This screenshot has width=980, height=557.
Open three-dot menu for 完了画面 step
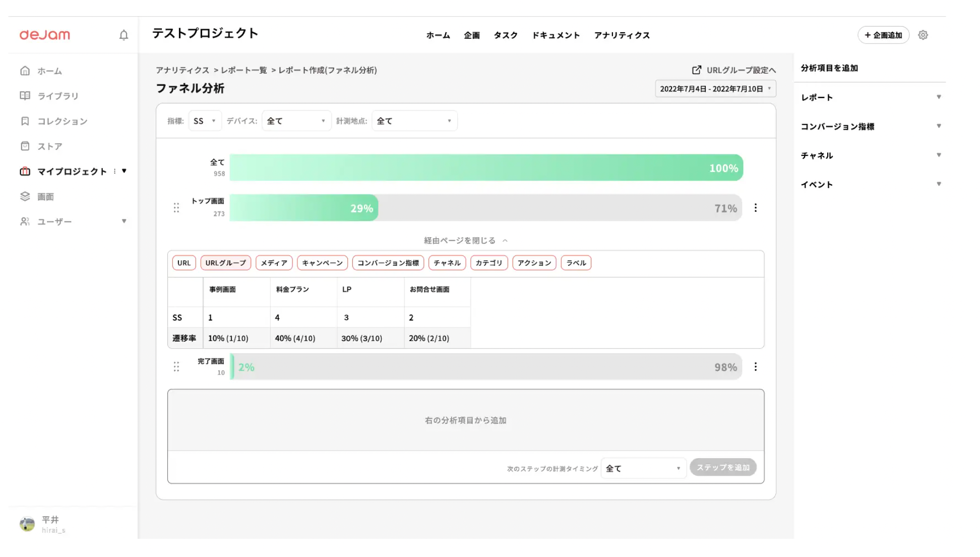[x=755, y=367]
